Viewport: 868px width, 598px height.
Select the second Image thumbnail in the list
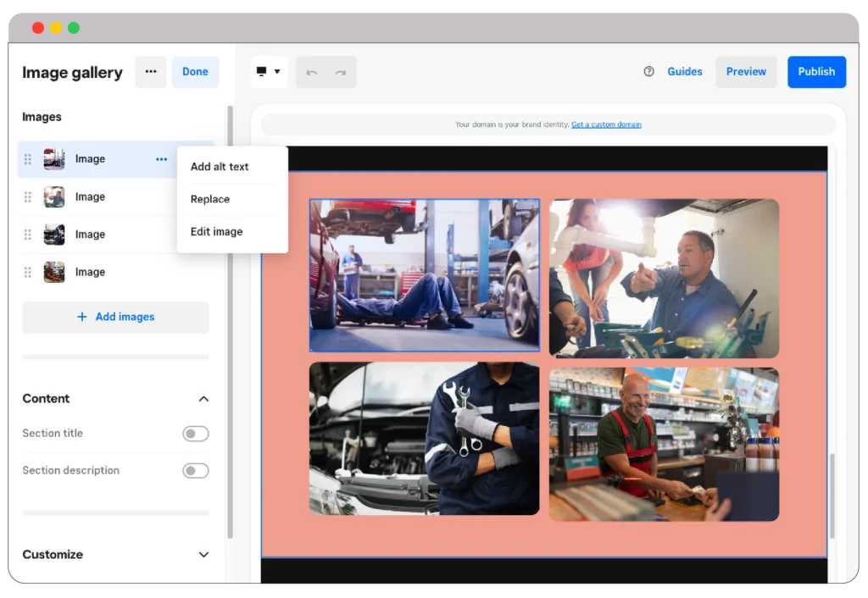[54, 197]
